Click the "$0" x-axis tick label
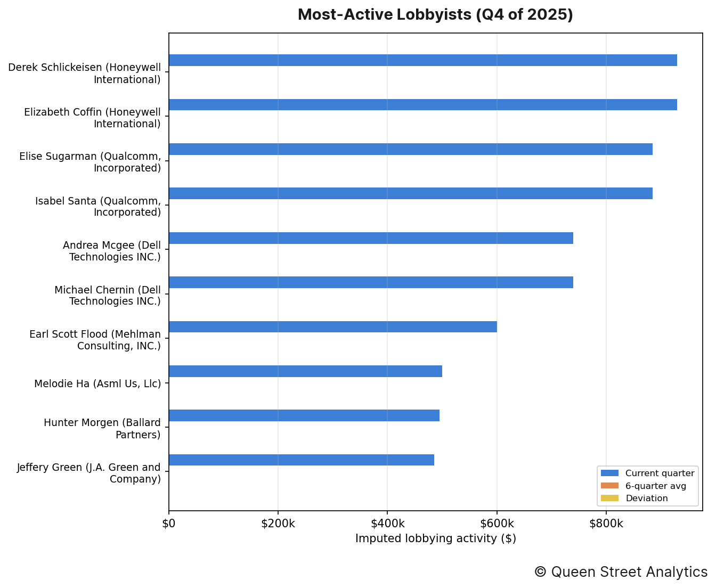This screenshot has height=588, width=716. [x=169, y=524]
